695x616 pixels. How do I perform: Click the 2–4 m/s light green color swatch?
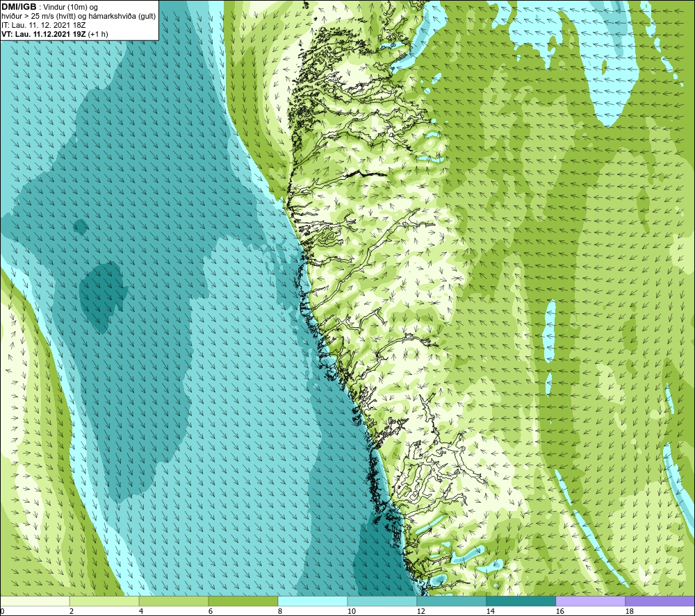104,601
